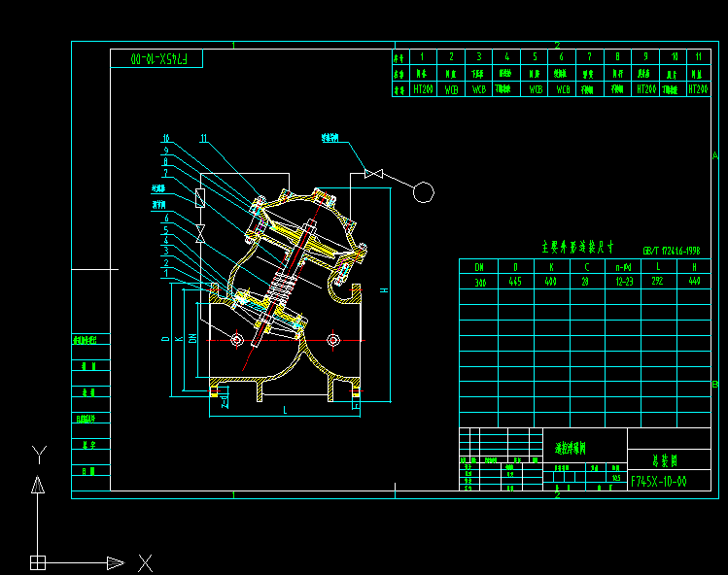Select the L dimension label below the valve
728x575 pixels.
[x=285, y=410]
